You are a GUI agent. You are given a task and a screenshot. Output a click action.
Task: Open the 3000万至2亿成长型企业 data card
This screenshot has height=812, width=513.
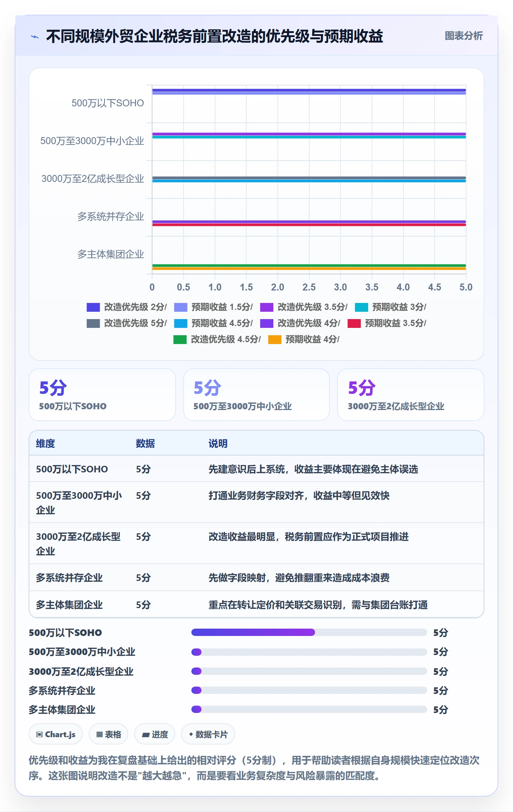411,395
